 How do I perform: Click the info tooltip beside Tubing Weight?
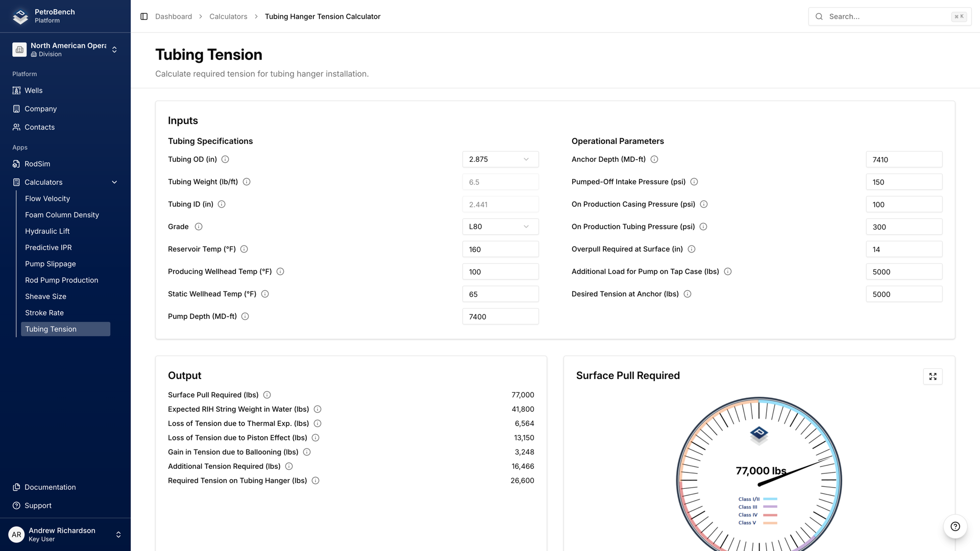point(247,182)
